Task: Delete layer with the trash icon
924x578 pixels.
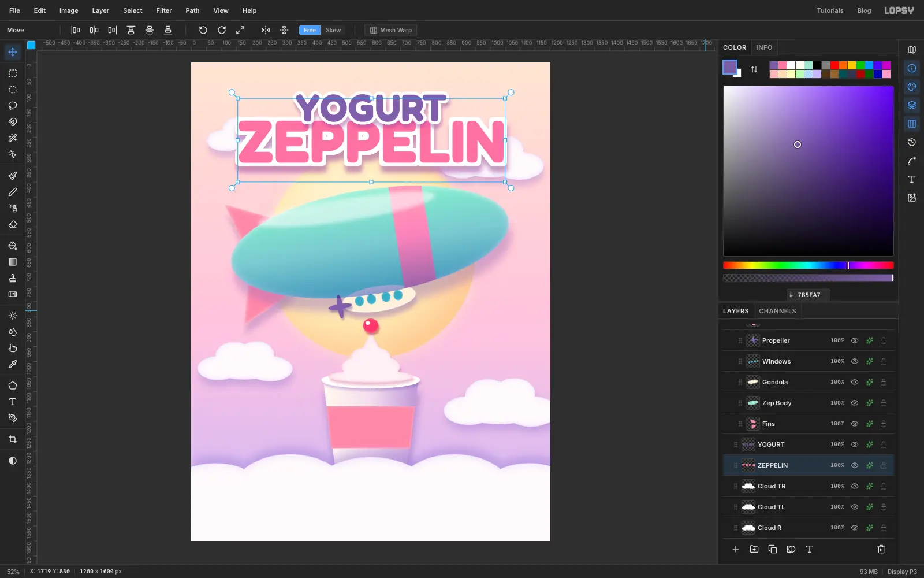Action: pyautogui.click(x=881, y=549)
